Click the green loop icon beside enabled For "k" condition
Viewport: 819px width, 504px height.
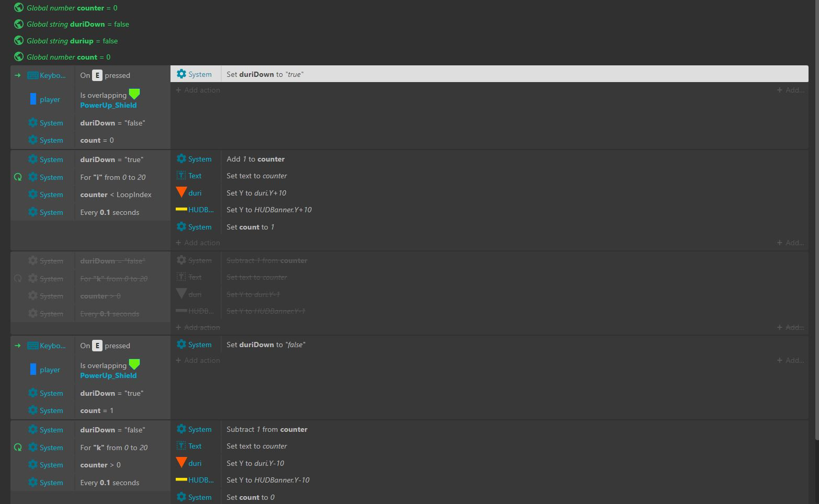18,448
